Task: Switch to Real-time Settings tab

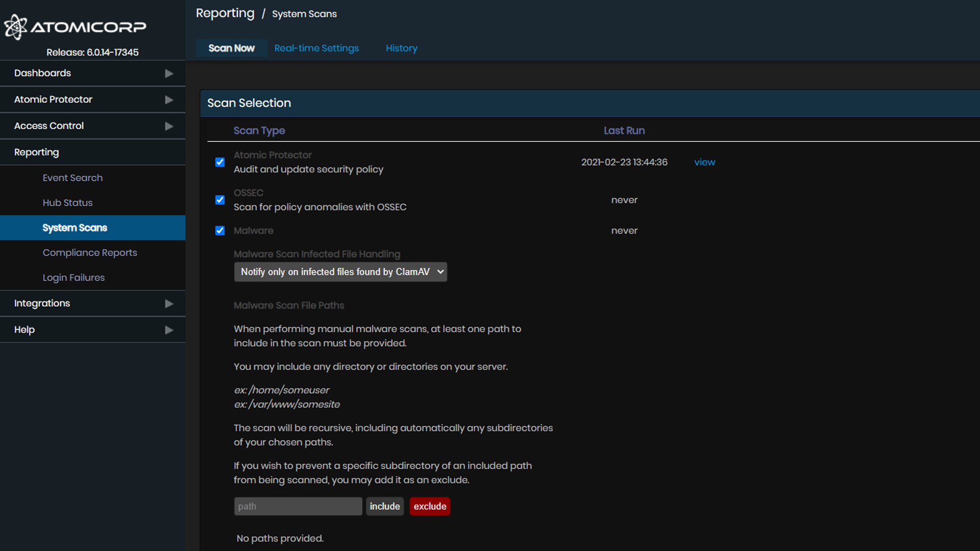Action: pos(316,48)
